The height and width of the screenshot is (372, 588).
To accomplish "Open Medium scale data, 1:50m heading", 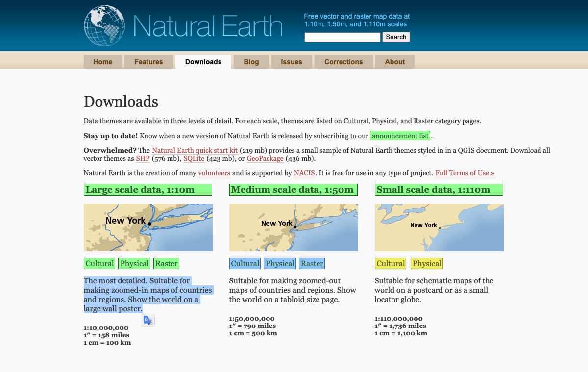I will tap(294, 190).
